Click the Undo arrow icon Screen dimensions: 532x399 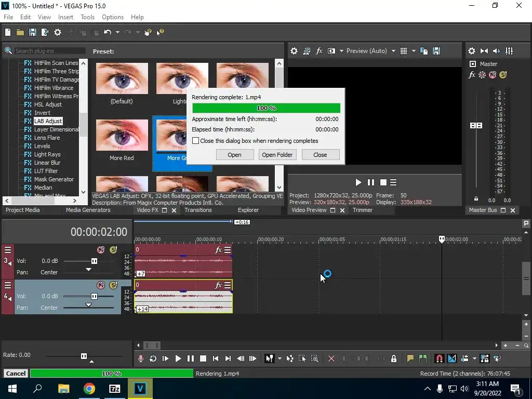click(x=108, y=32)
